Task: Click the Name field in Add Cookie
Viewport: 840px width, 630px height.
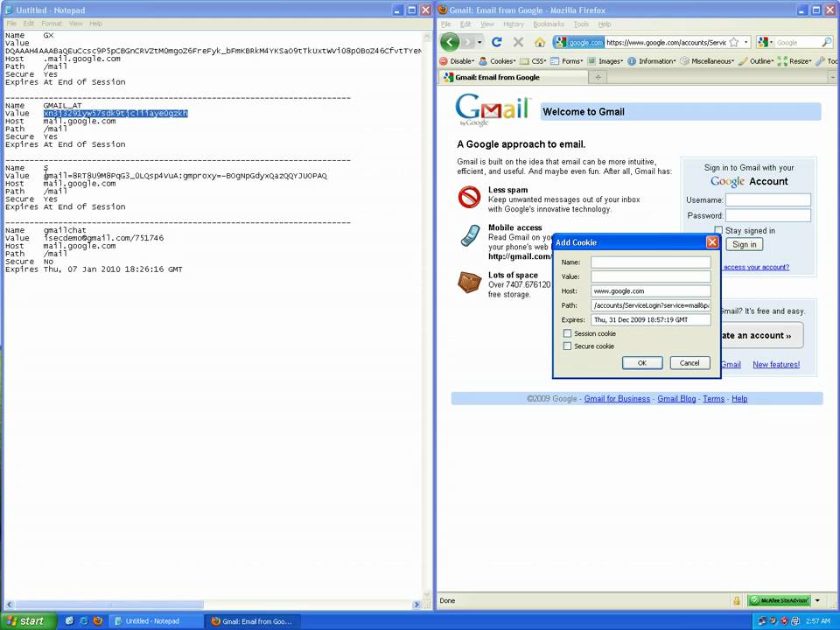Action: (650, 262)
